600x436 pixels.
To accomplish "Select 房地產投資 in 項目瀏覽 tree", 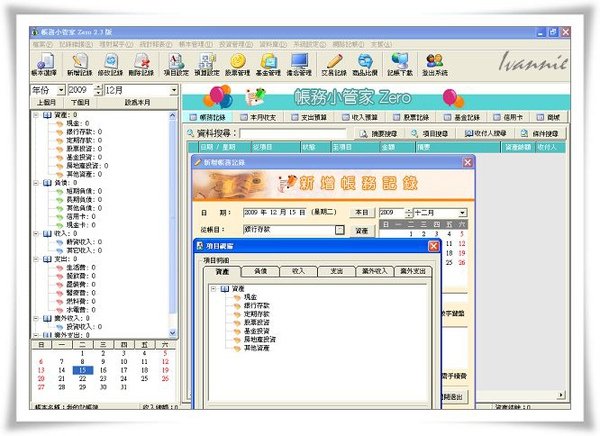I will click(260, 340).
